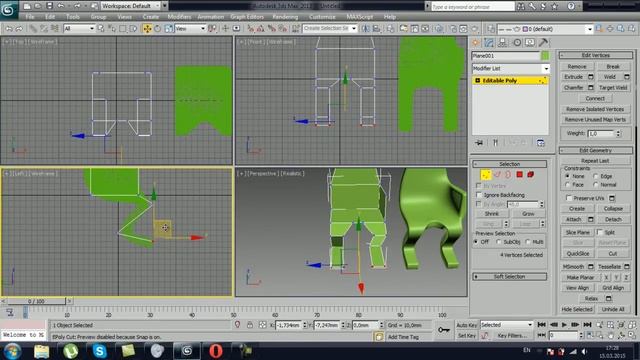Click the Mirror tool icon
640x360 pixels.
coord(366,29)
